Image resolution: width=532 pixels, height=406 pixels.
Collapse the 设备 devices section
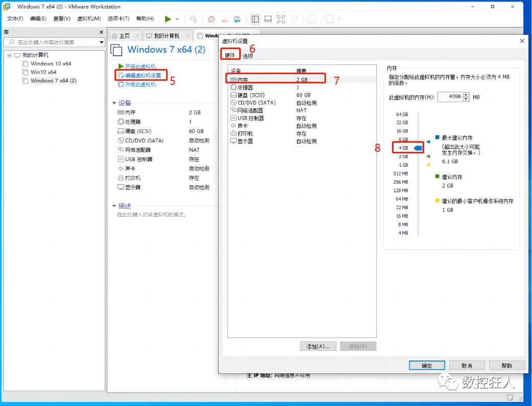coord(114,103)
